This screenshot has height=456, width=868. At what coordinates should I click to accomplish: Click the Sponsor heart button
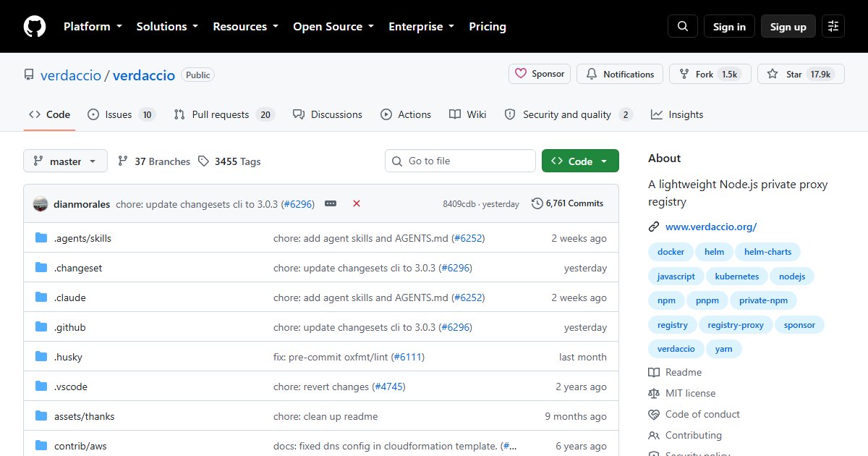pyautogui.click(x=540, y=74)
